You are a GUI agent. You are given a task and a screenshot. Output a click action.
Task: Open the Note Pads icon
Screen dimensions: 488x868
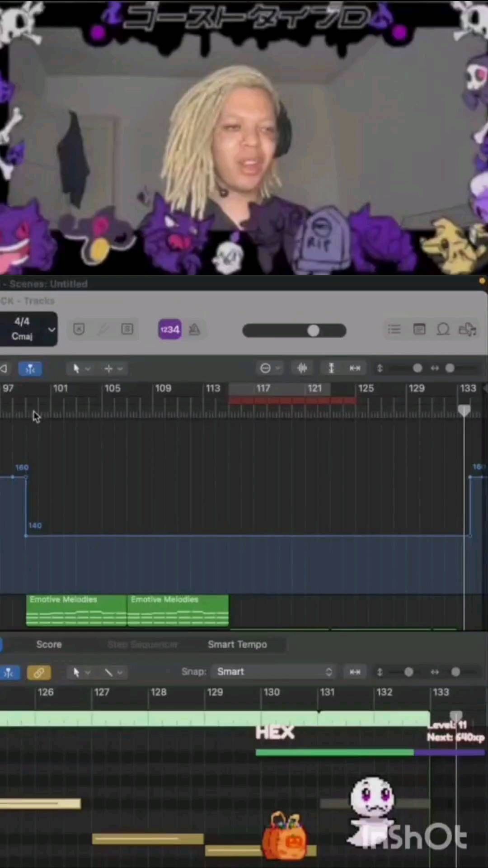point(419,330)
